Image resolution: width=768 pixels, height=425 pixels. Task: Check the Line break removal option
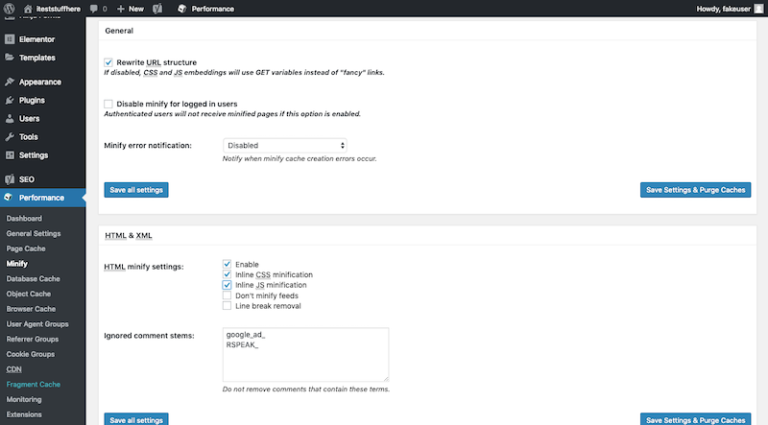point(227,306)
